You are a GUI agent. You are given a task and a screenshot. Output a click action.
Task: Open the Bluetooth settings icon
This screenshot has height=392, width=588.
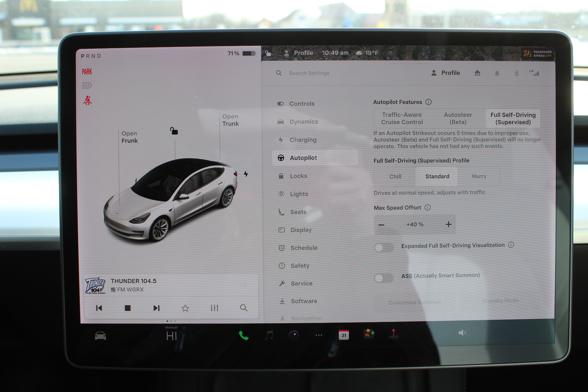(516, 73)
